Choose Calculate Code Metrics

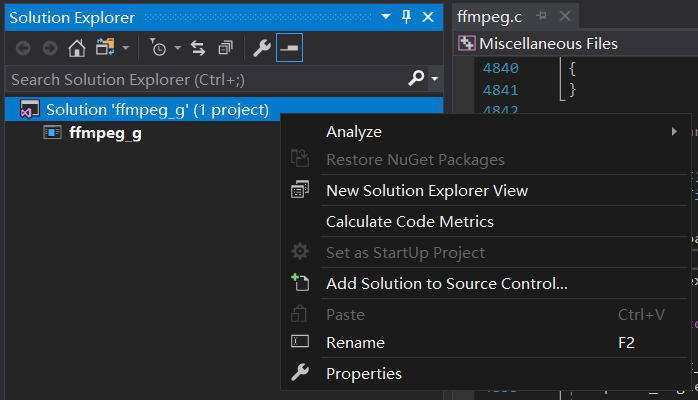[x=485, y=222]
